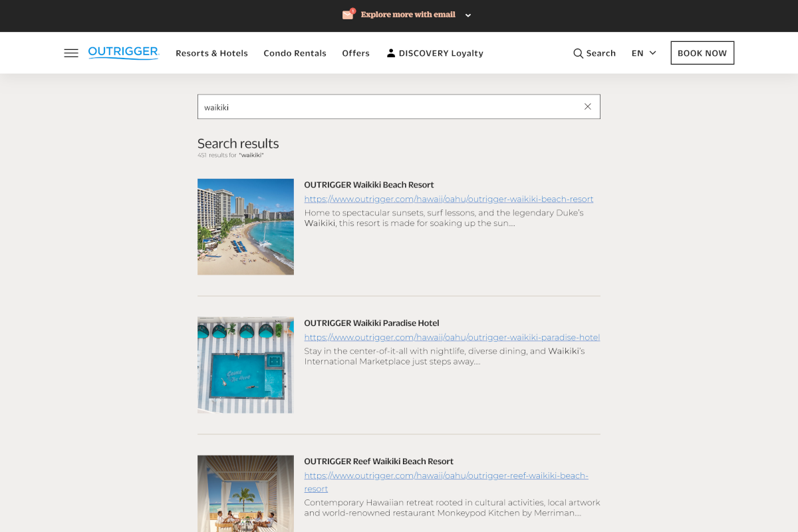Open the Resorts & Hotels menu
This screenshot has height=532, width=798.
pyautogui.click(x=211, y=53)
